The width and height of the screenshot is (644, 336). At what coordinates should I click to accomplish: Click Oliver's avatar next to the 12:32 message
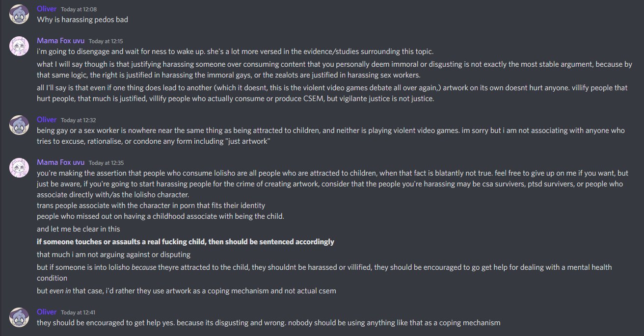point(19,125)
